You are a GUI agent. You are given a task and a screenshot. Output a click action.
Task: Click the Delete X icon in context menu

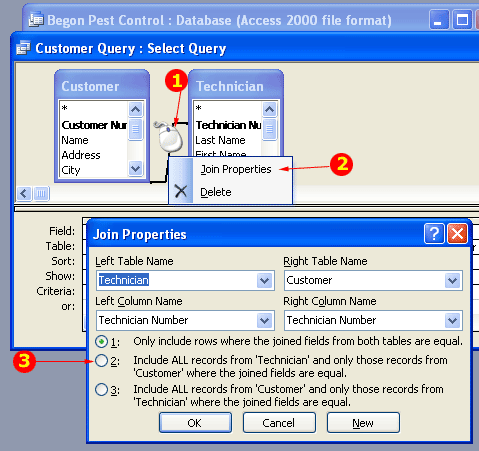pos(181,191)
